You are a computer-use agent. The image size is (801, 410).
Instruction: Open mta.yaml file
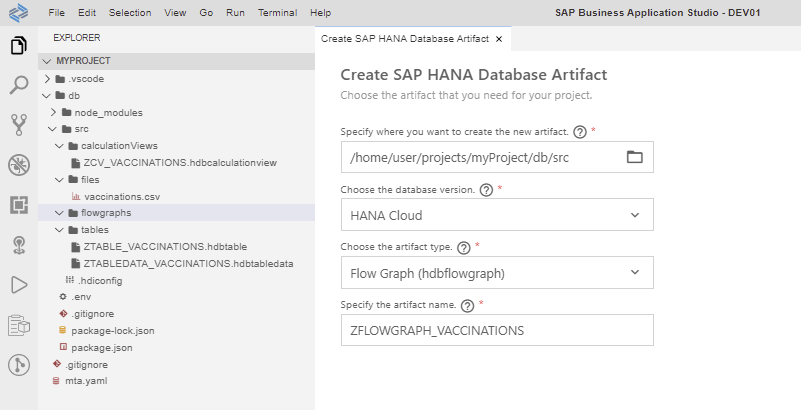[86, 380]
